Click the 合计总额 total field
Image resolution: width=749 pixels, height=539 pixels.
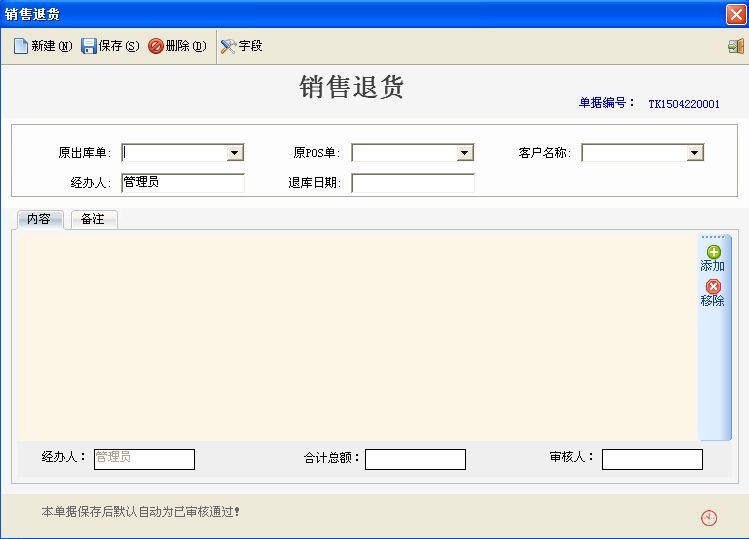click(415, 459)
